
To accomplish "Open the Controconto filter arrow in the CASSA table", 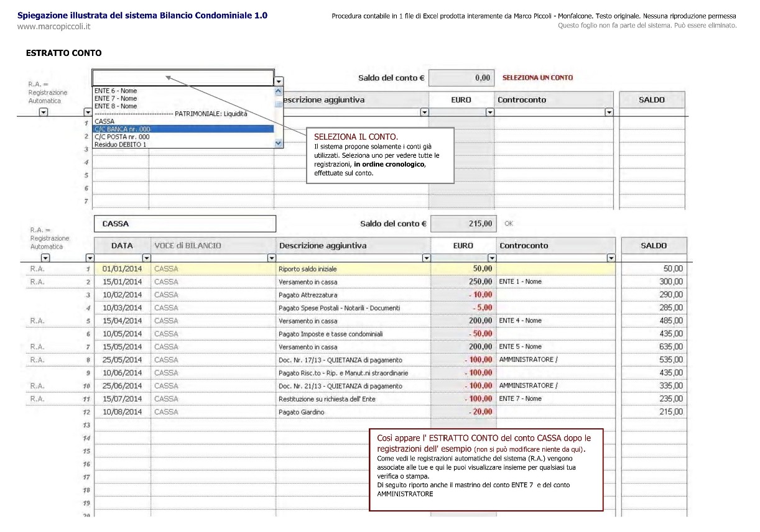I will point(611,257).
